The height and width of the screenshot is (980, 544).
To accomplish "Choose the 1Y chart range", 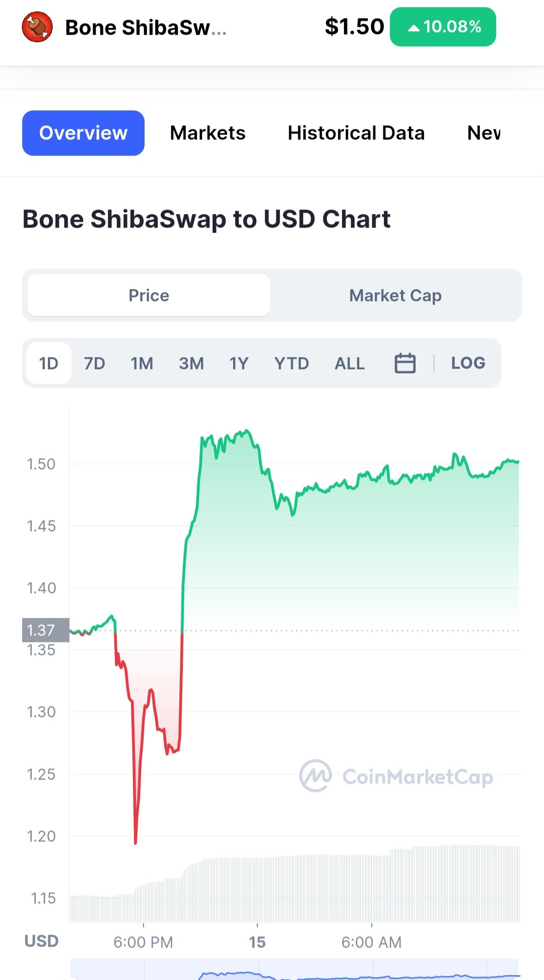I will tap(239, 363).
